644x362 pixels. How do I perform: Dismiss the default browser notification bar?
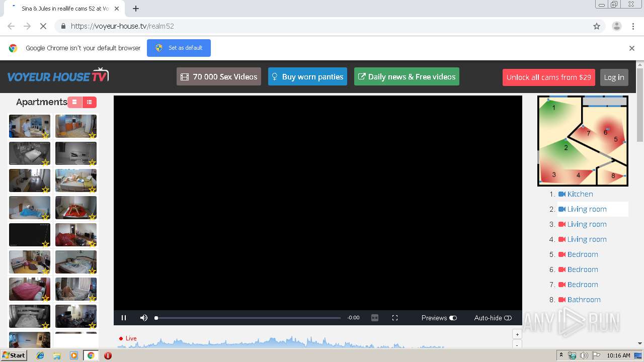(x=632, y=48)
